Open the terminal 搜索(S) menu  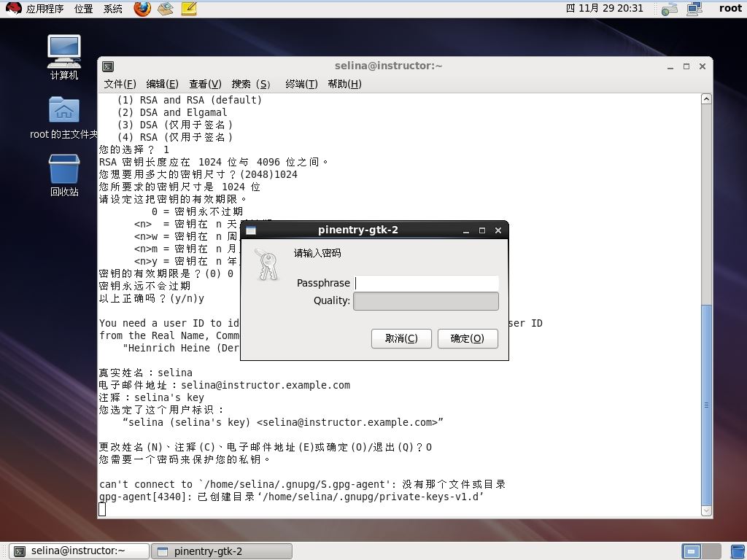pos(251,84)
